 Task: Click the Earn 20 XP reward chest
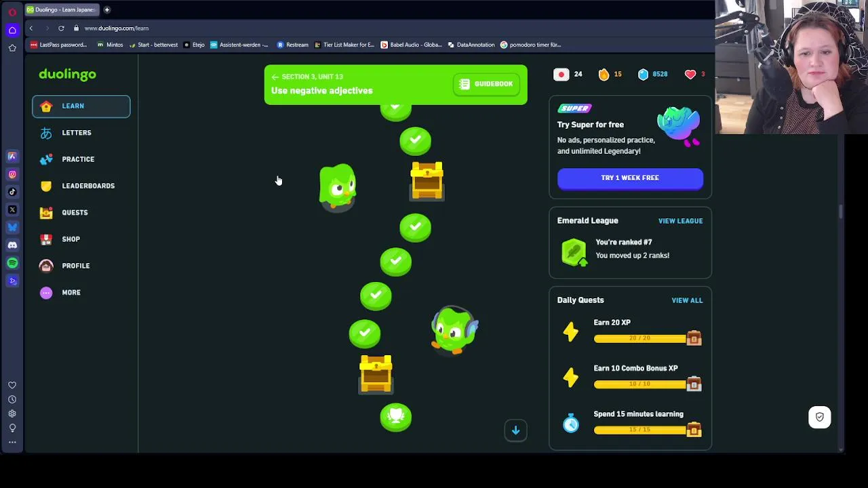point(694,338)
